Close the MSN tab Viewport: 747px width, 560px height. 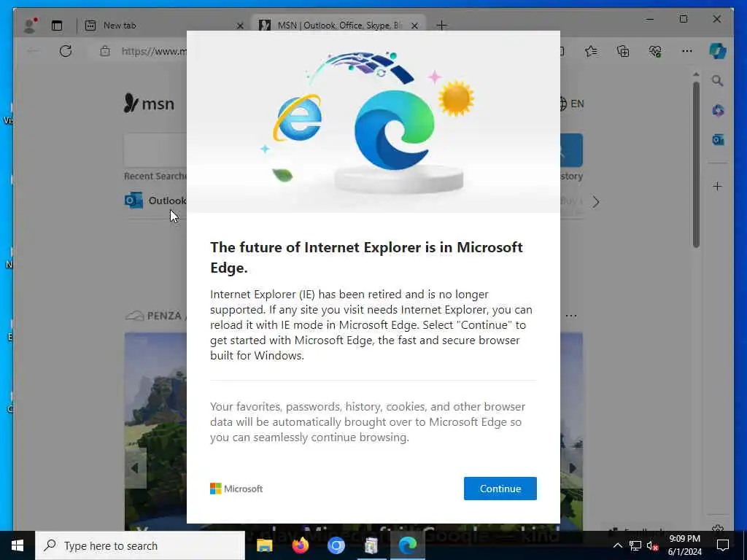point(414,26)
